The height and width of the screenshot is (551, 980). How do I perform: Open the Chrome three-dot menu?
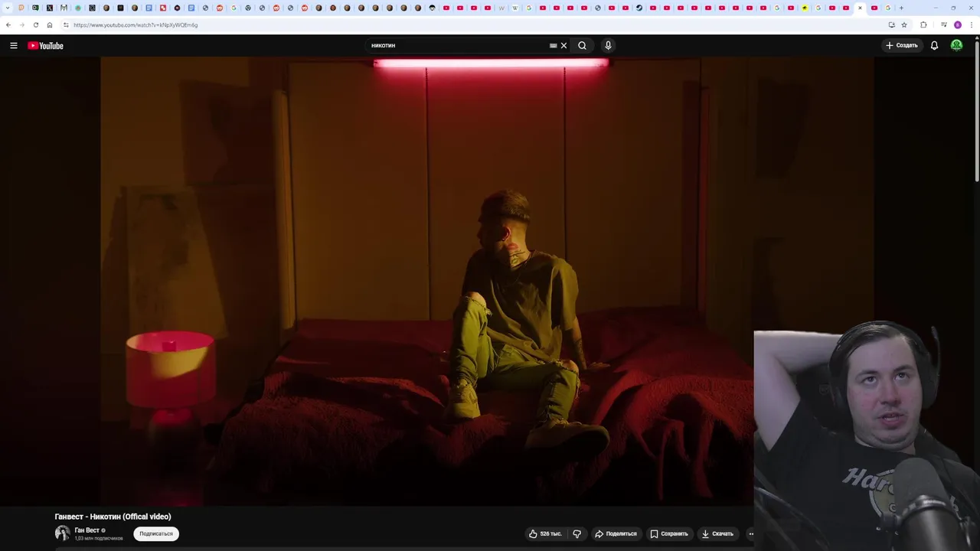(971, 24)
